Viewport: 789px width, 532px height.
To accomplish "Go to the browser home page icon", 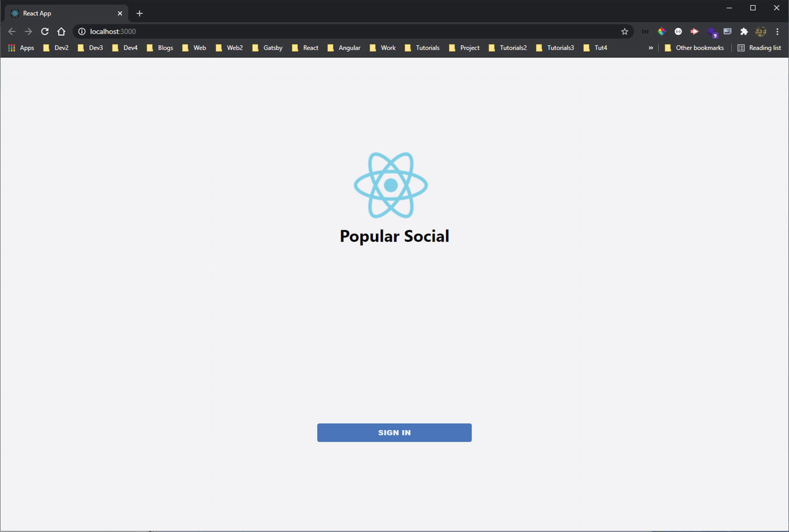I will coord(61,31).
